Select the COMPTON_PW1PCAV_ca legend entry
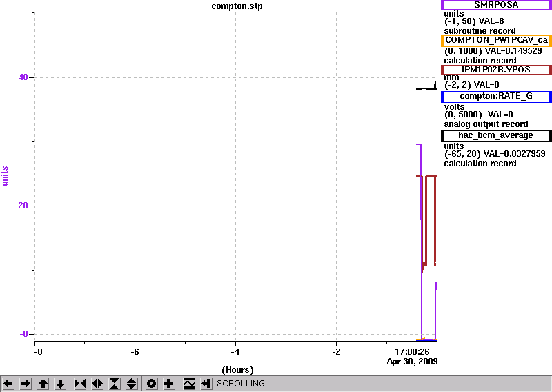Viewport: 552px width, 392px height. click(496, 41)
